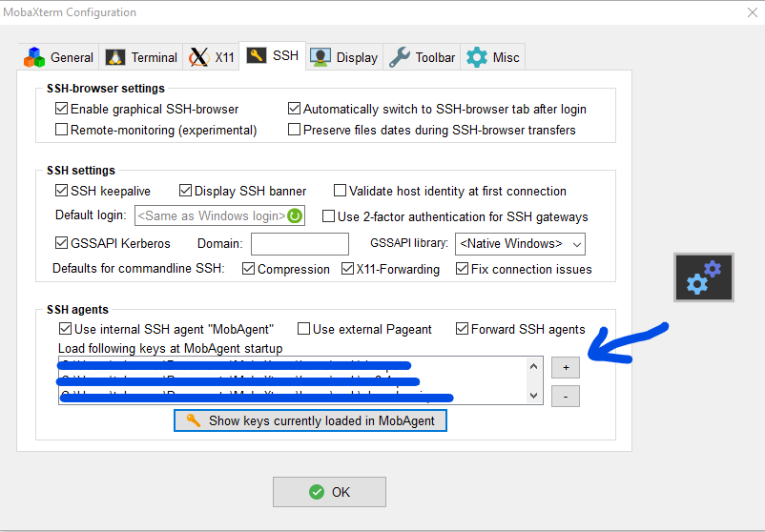The image size is (765, 532).
Task: Click the wrench Toolbar icon
Action: click(400, 57)
